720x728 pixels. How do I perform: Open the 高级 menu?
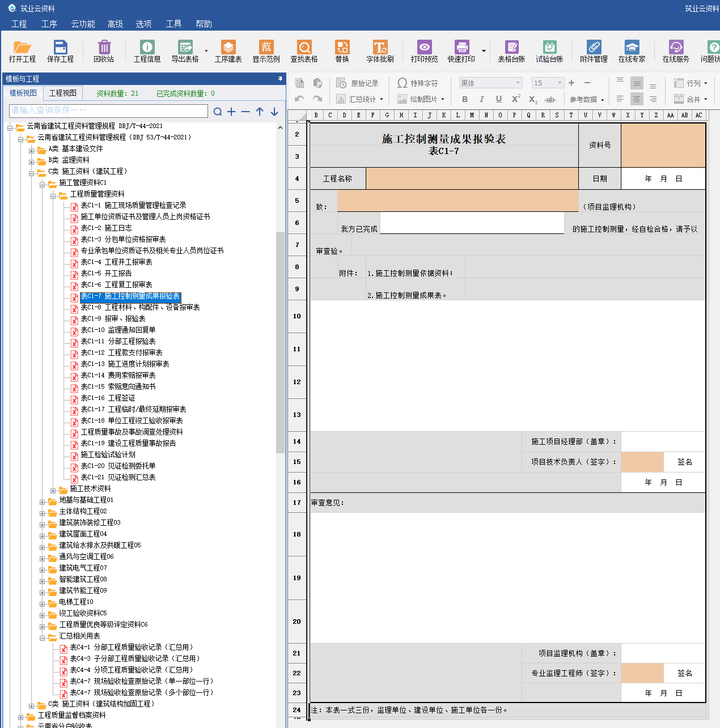115,24
